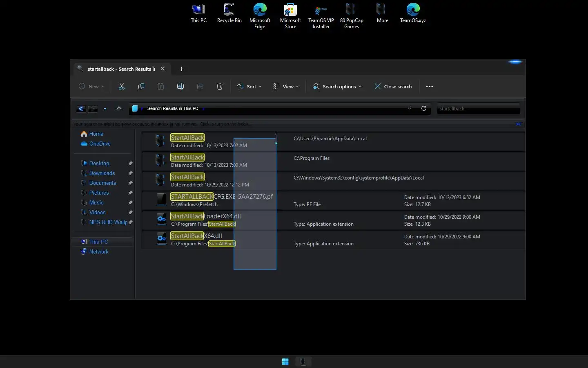Click the Rename icon in toolbar
Image resolution: width=588 pixels, height=368 pixels.
click(x=180, y=86)
